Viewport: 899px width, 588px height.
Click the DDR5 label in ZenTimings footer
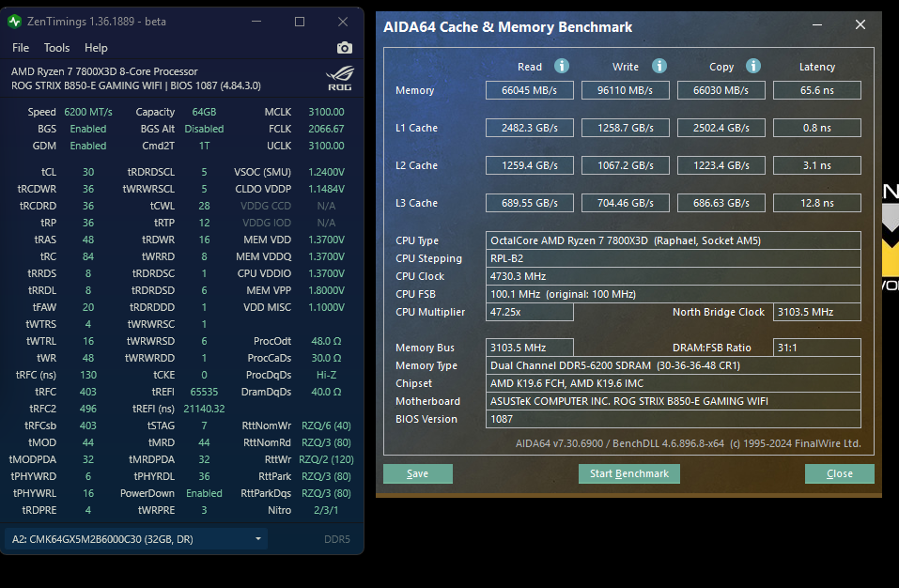point(337,539)
